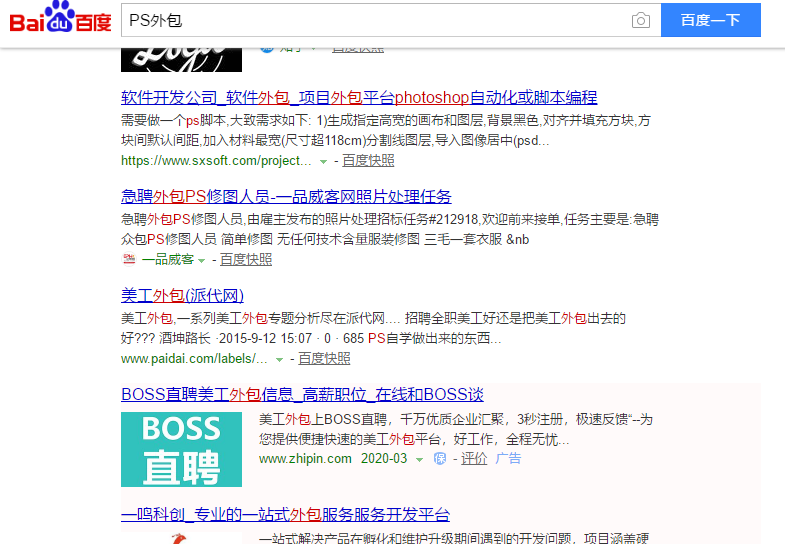Viewport: 785px width, 544px height.
Task: Click the 广告 label on BOSS直聘 result
Action: pyautogui.click(x=508, y=458)
